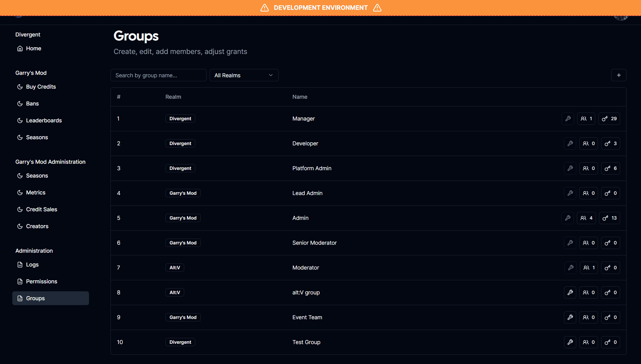
Task: Click the members icon on the Admin row
Action: (586, 218)
